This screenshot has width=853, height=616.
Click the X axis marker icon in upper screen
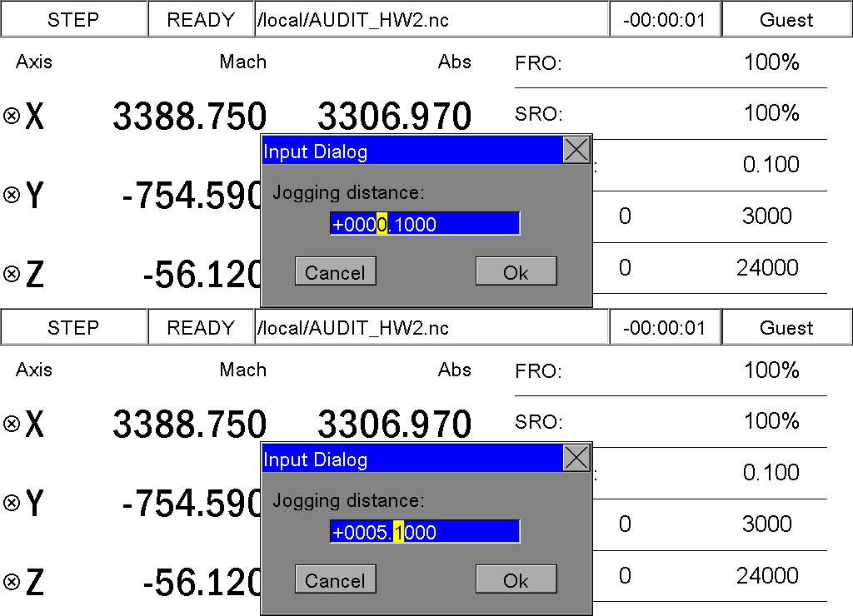coord(12,116)
